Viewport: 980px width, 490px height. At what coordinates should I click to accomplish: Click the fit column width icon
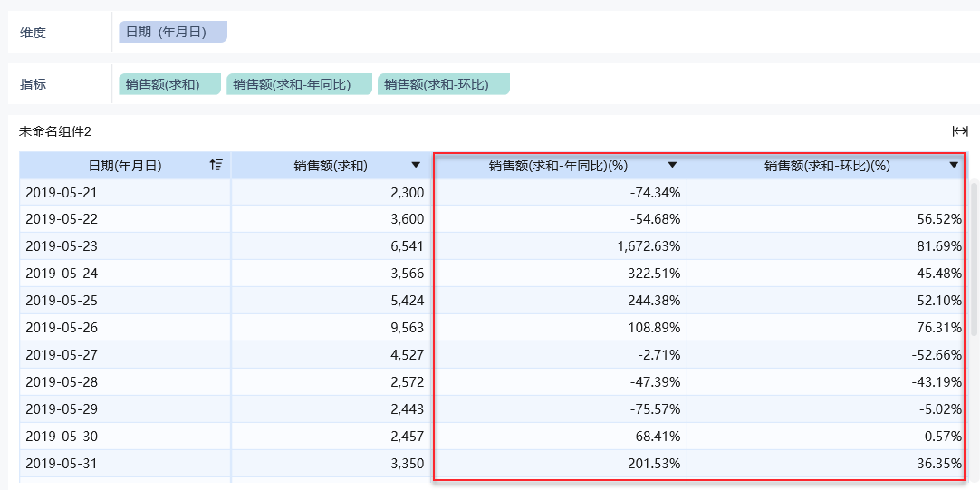click(x=960, y=131)
